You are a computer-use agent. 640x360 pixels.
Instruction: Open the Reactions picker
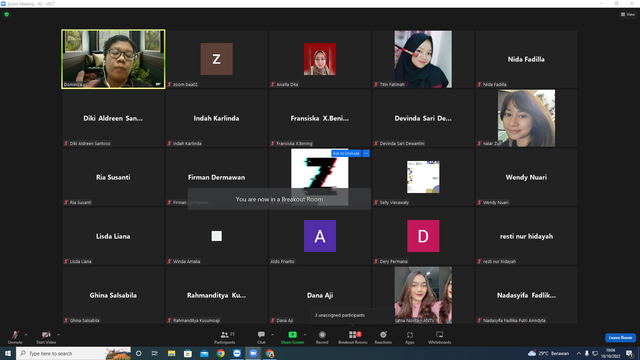(383, 337)
